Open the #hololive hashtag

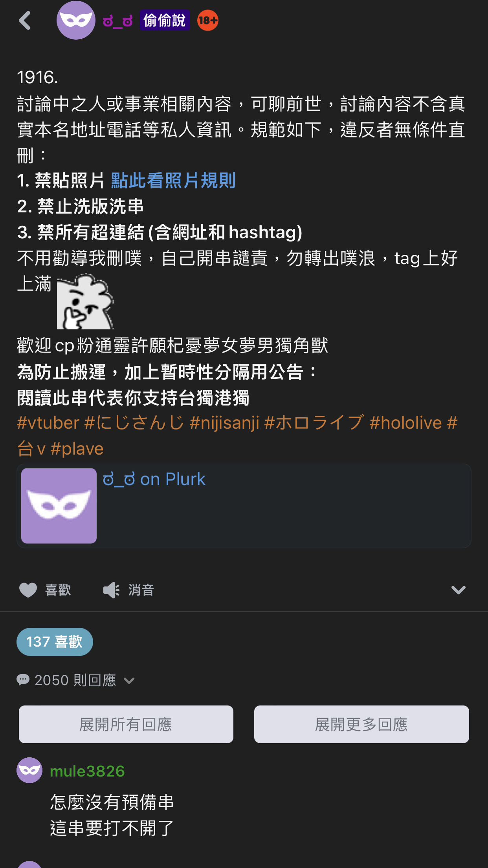406,423
